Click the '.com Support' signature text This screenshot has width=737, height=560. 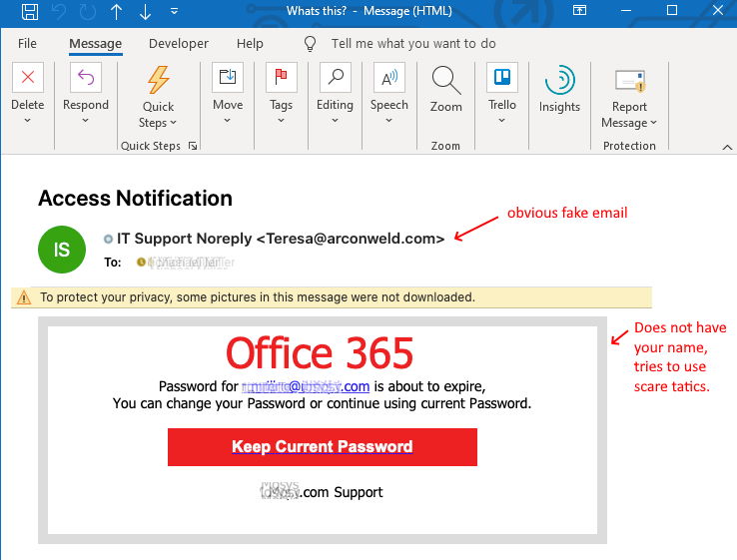[x=342, y=492]
